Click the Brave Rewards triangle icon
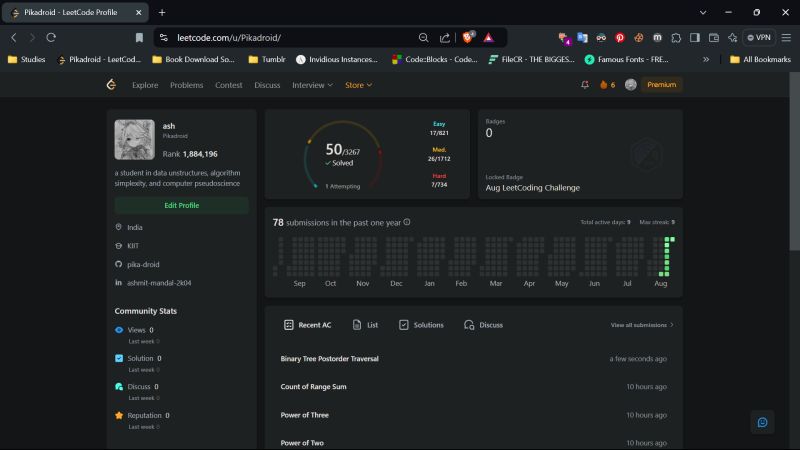Screen dimensions: 800x450 [x=488, y=37]
